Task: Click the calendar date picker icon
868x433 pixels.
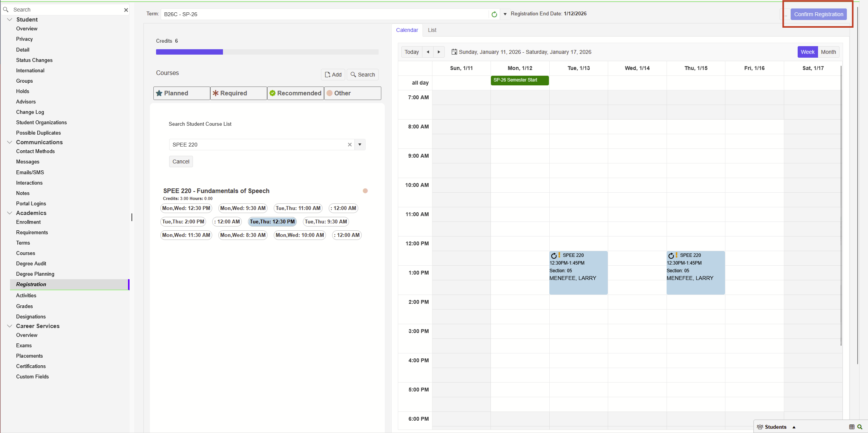Action: (454, 52)
